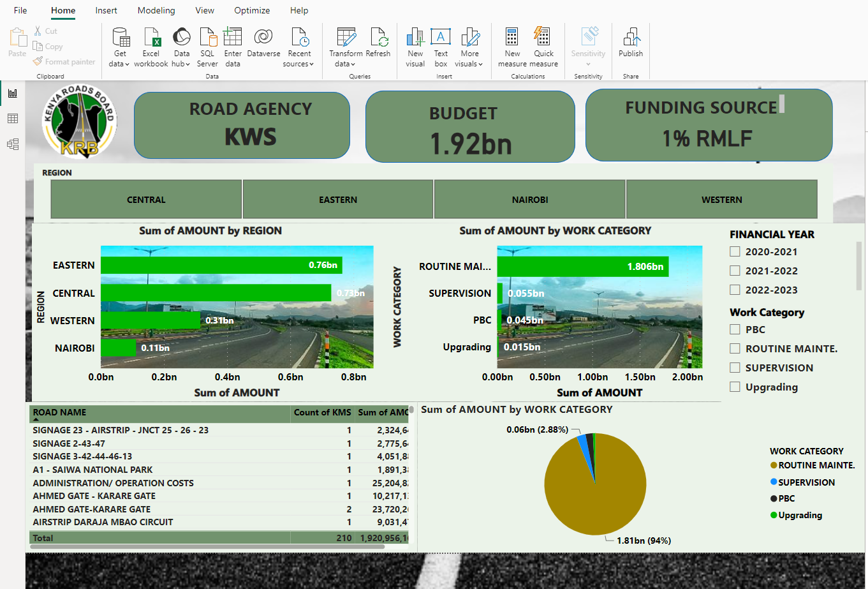Screen dimensions: 868x589
Task: Switch to the View tab
Action: coord(205,10)
